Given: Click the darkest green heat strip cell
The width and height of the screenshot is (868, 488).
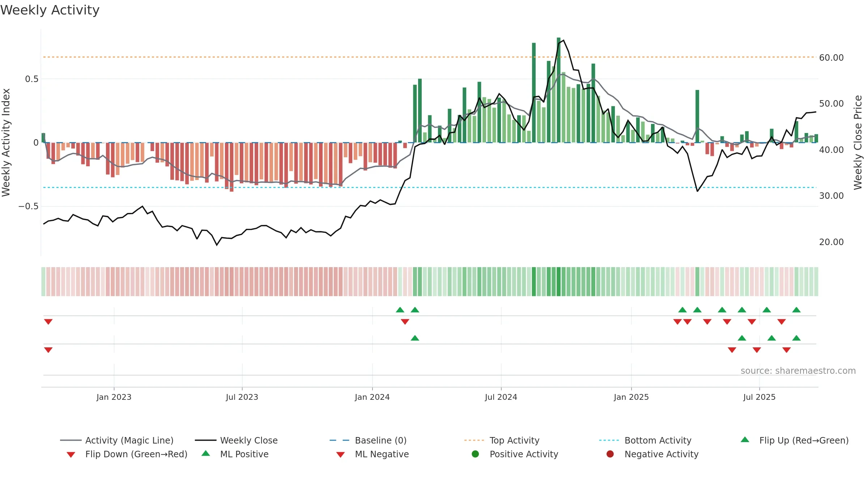Looking at the screenshot, I should pos(558,282).
